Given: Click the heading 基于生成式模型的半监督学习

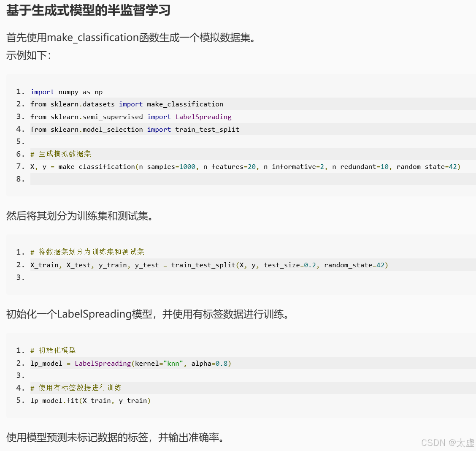Looking at the screenshot, I should (x=88, y=10).
